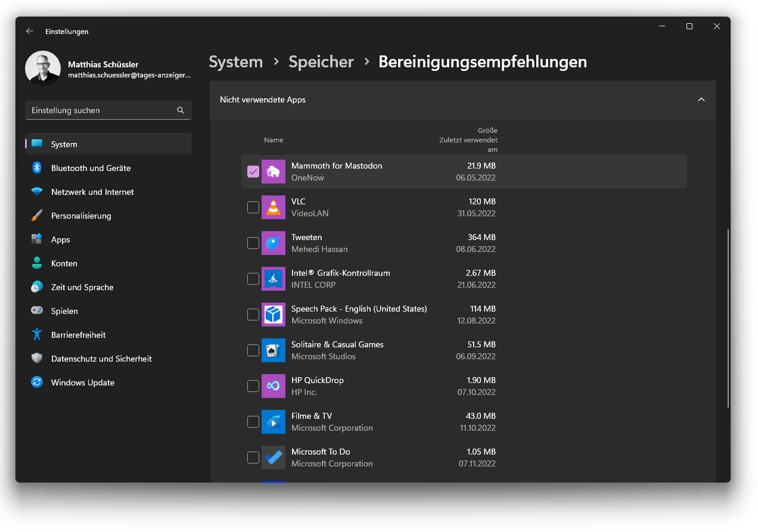
Task: Click the Einstellung suchen search field
Action: point(108,110)
